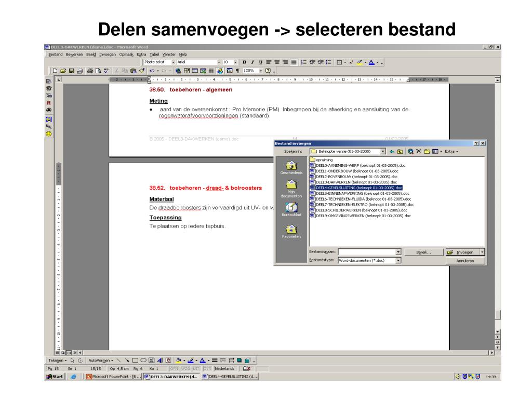Open the borders dropdown arrow
This screenshot has width=532, height=399.
(345, 62)
